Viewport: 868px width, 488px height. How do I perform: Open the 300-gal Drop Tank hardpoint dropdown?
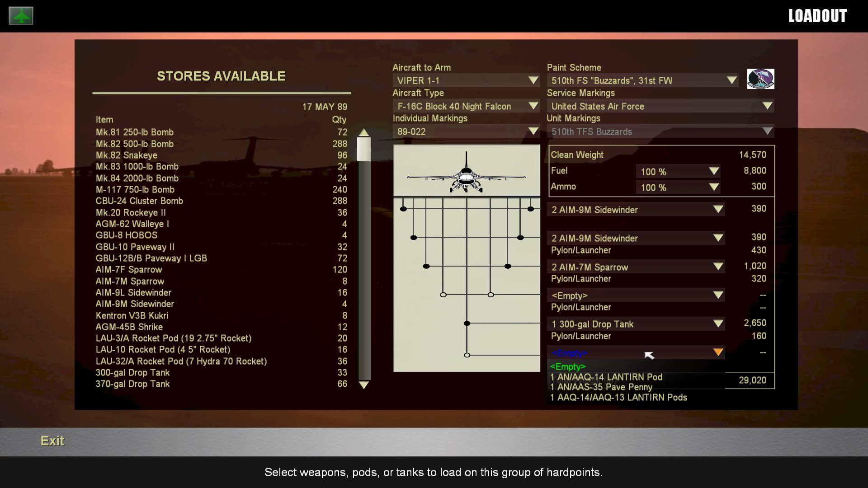tap(636, 324)
